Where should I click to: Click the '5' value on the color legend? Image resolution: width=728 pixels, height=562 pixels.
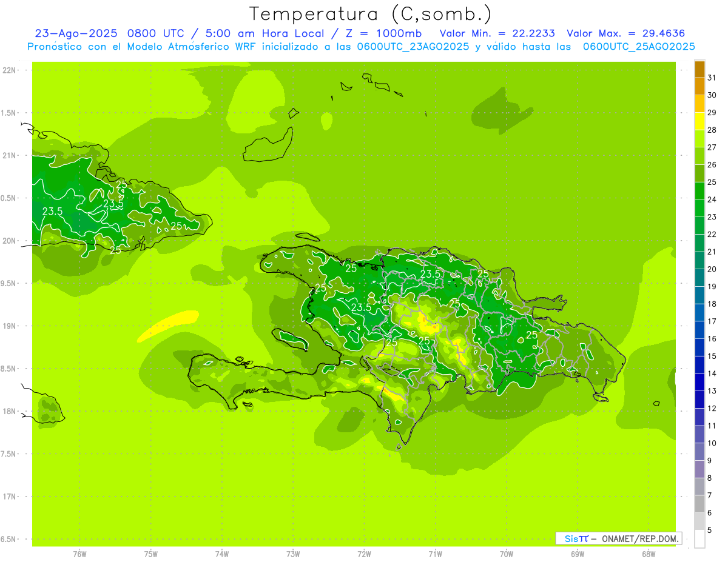pos(710,530)
